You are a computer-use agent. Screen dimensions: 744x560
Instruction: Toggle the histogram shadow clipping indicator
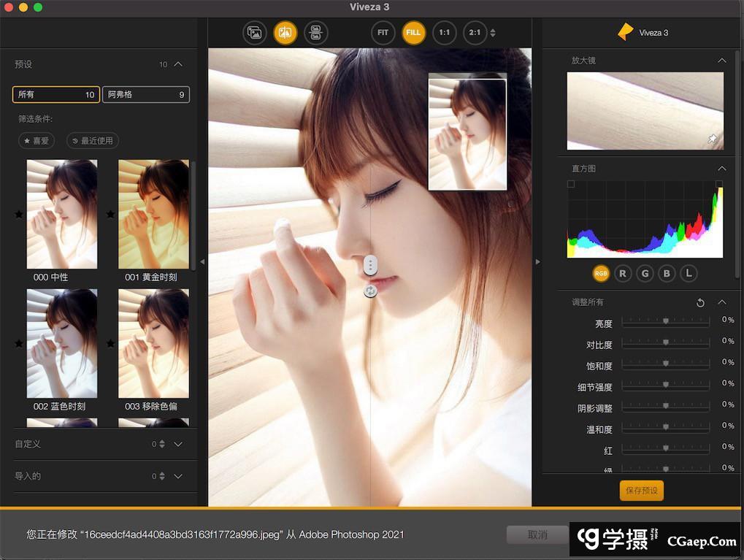[x=571, y=185]
